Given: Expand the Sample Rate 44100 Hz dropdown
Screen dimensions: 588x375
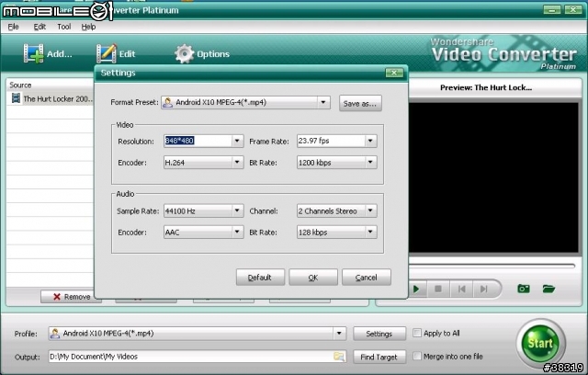Looking at the screenshot, I should pyautogui.click(x=237, y=210).
